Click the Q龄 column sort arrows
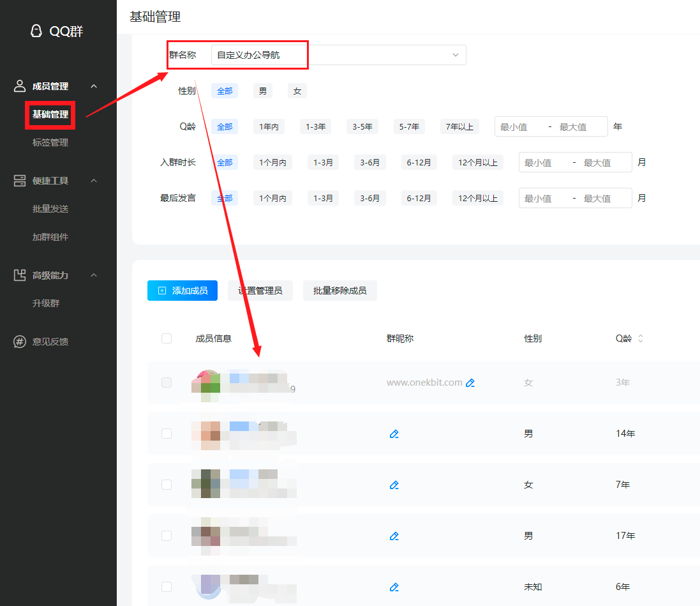The image size is (700, 606). 641,338
